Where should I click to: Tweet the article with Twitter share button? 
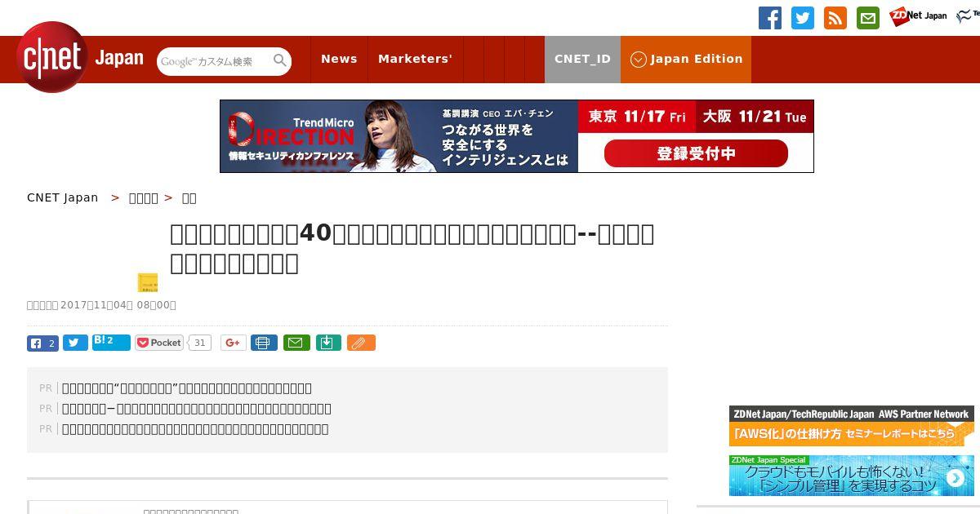[75, 343]
